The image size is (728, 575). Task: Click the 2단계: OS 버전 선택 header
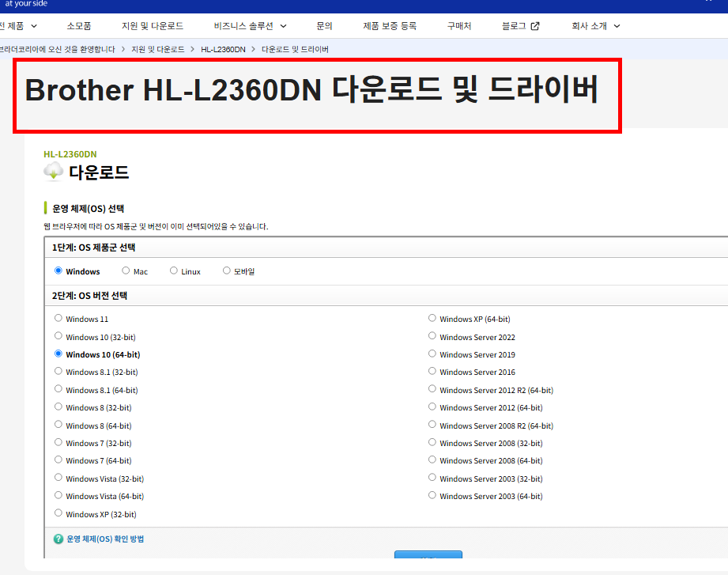[89, 296]
